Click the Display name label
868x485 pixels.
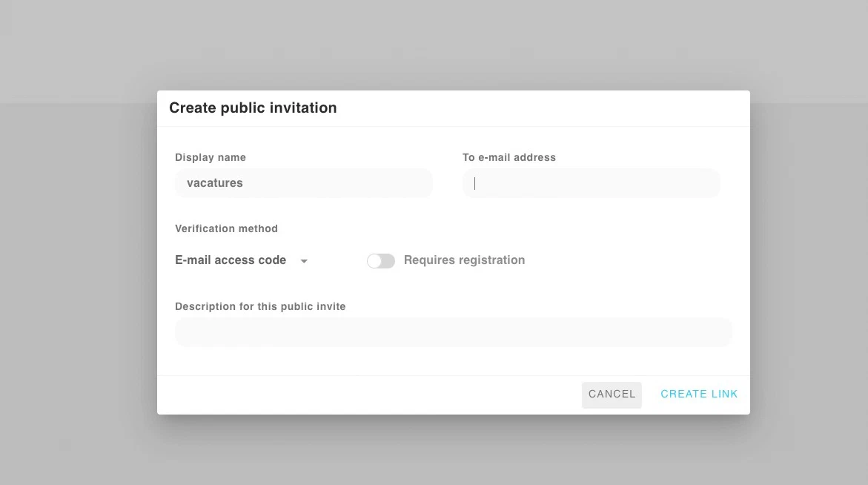(211, 157)
